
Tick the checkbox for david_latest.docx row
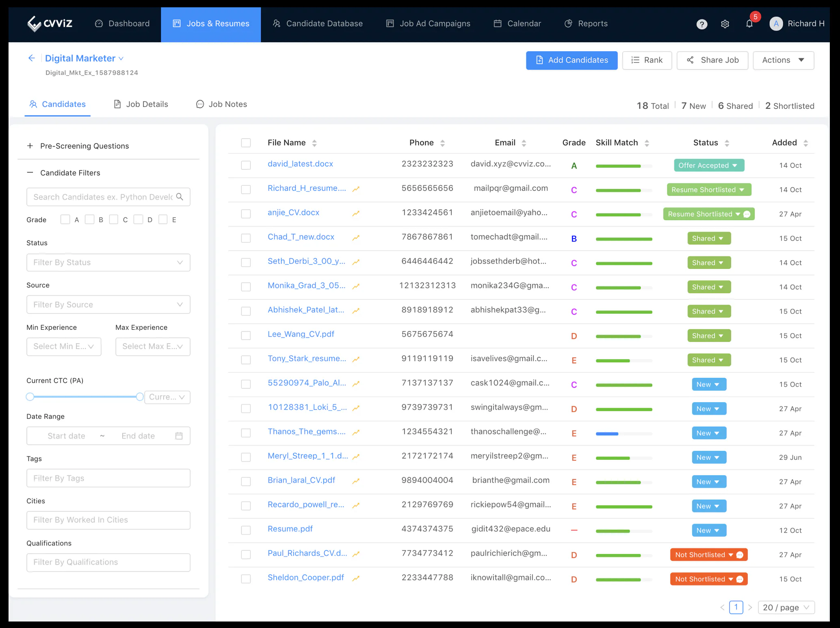coord(246,165)
